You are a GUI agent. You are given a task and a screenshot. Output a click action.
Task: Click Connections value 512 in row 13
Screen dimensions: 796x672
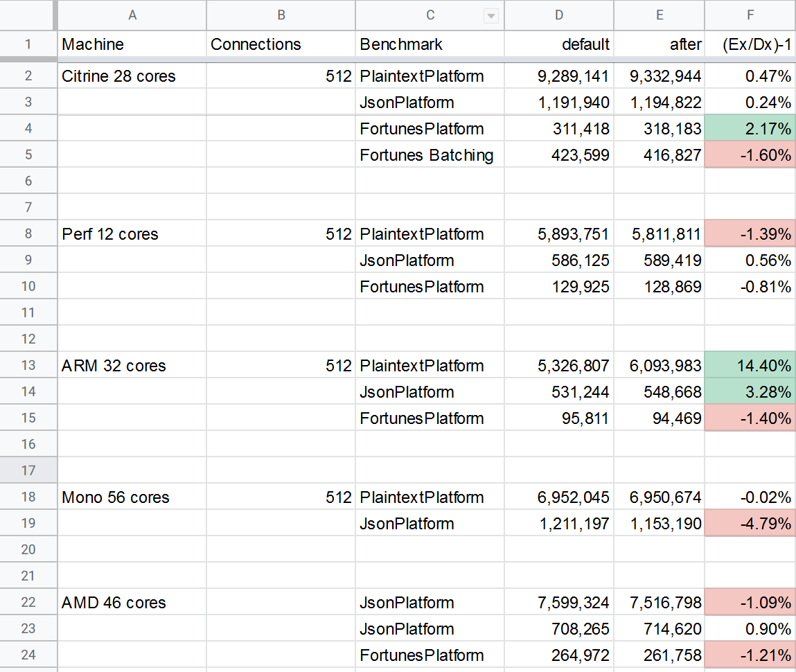[281, 365]
